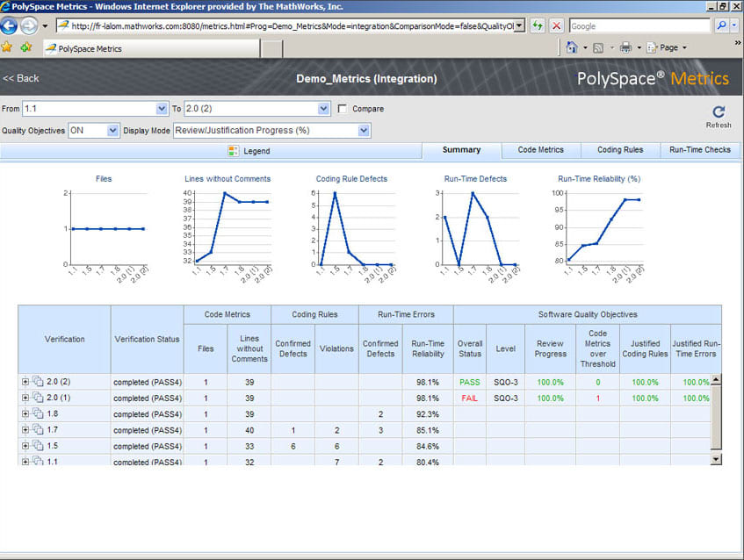The image size is (744, 560).
Task: Select the Summary tab
Action: tap(461, 150)
